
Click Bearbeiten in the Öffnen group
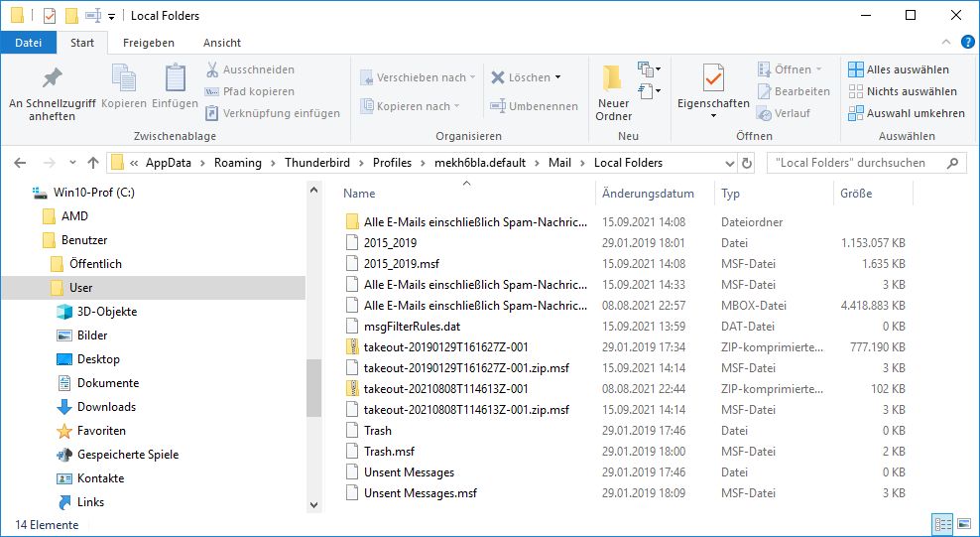pos(794,91)
